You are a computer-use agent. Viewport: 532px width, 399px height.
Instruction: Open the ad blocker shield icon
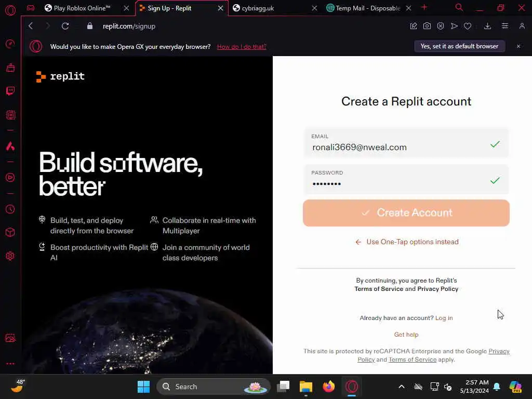pos(441,26)
